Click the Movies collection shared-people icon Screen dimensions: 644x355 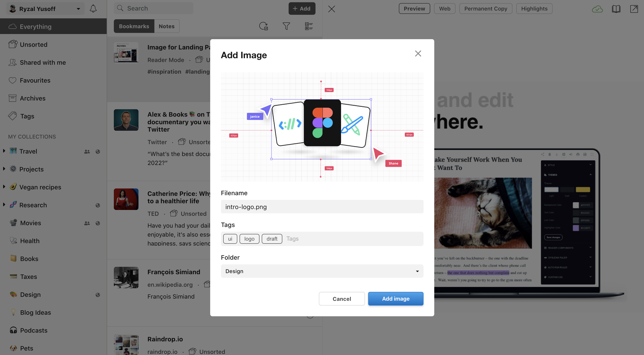[x=87, y=223]
